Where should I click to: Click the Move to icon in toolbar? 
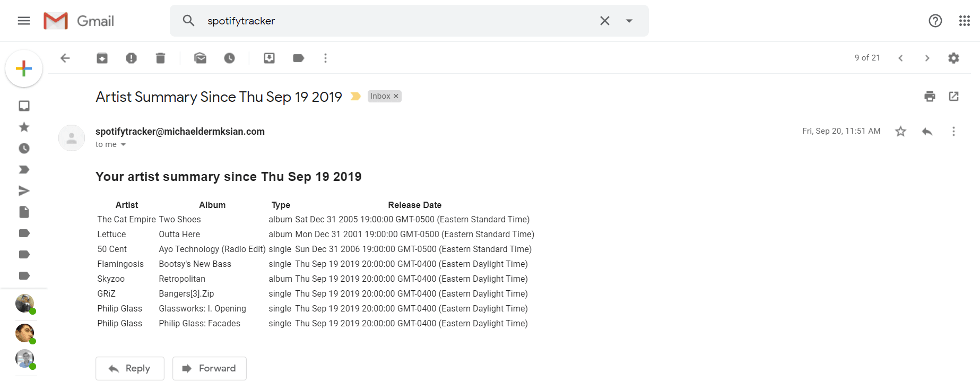pyautogui.click(x=269, y=58)
